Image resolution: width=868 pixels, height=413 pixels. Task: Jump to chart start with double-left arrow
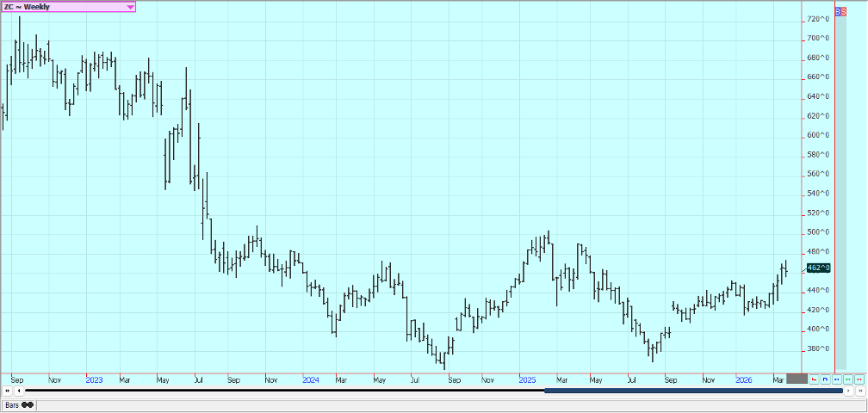[x=7, y=391]
